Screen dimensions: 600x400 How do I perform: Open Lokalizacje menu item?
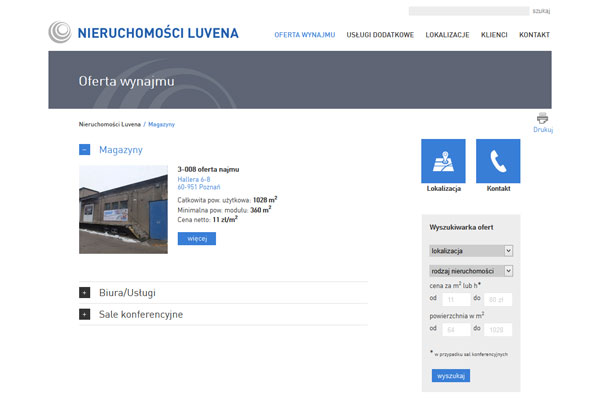pyautogui.click(x=447, y=35)
